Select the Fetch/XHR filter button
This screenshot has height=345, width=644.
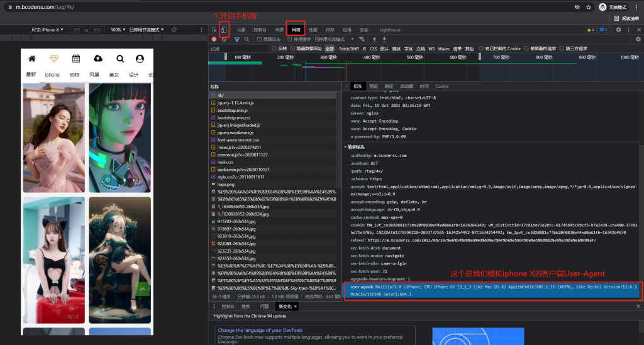pos(348,48)
